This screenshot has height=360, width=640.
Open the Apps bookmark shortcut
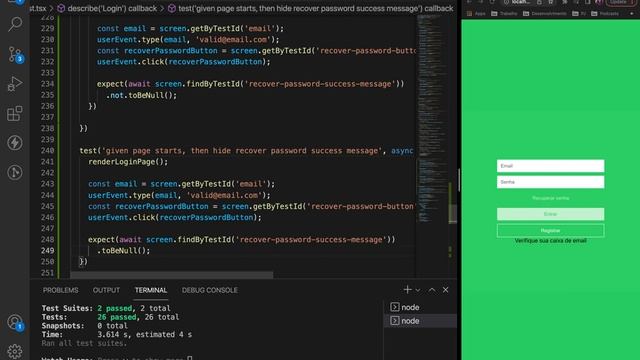coord(476,13)
